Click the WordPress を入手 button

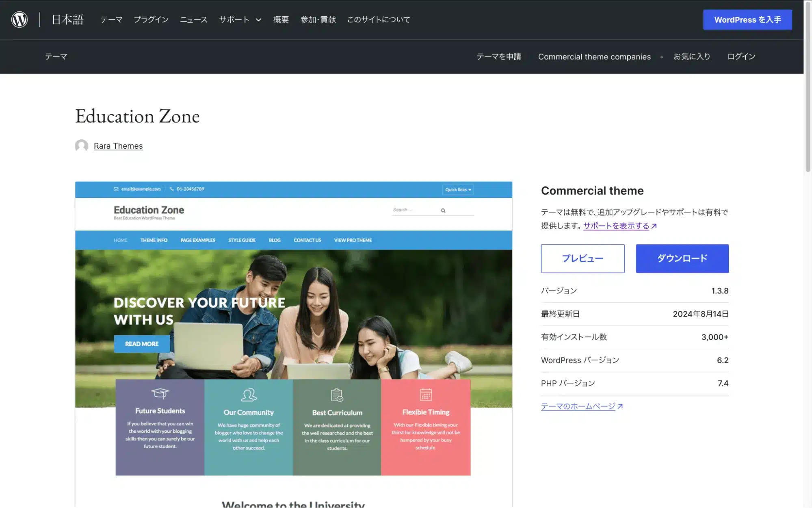[747, 20]
